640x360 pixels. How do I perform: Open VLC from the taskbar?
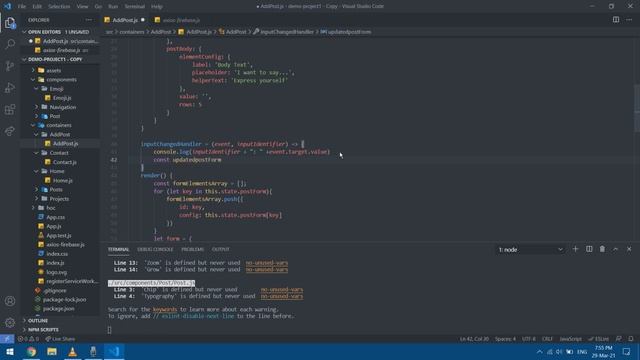click(x=73, y=351)
